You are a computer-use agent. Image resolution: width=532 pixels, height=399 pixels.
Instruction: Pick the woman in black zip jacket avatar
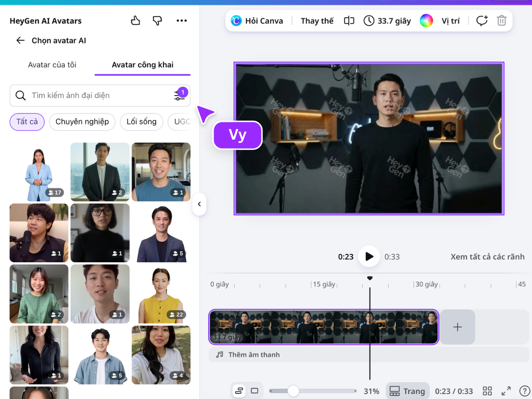pyautogui.click(x=39, y=355)
